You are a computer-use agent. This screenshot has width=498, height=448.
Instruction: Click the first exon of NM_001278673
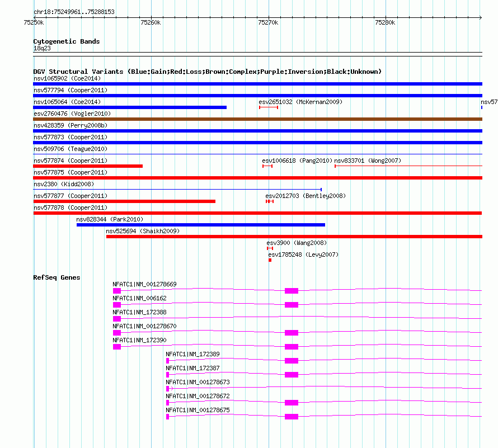[168, 389]
